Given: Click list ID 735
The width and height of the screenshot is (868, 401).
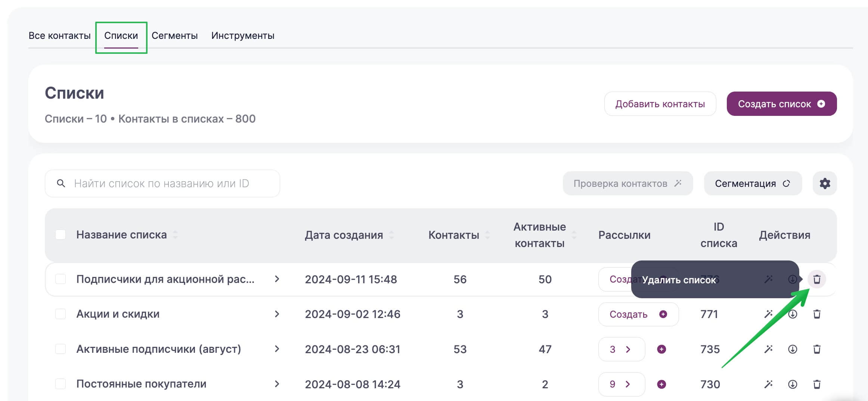Looking at the screenshot, I should [x=710, y=349].
